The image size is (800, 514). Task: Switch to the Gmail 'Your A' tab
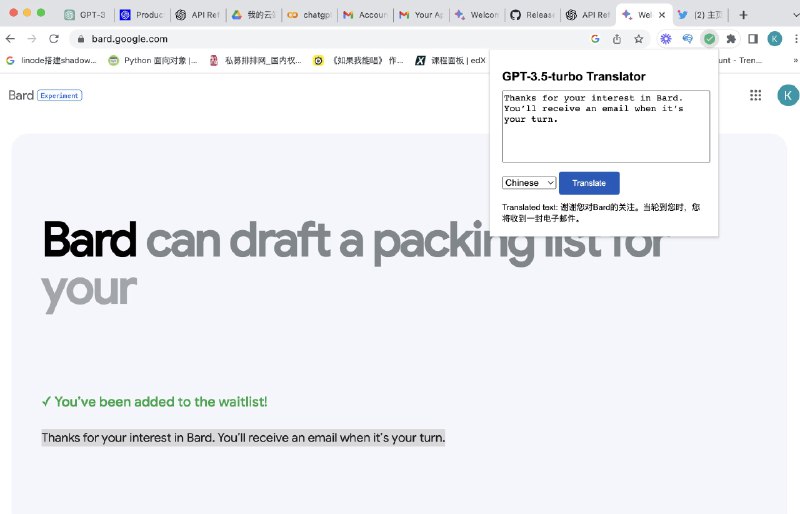[421, 15]
